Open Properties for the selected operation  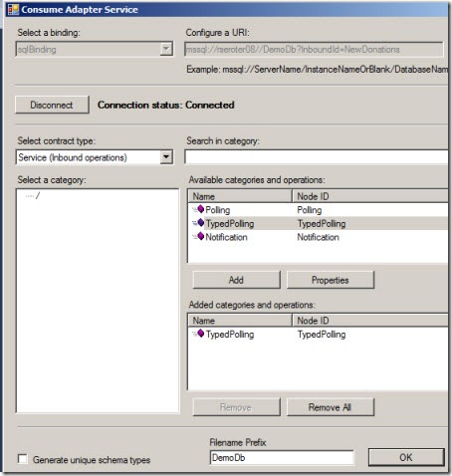click(x=331, y=280)
